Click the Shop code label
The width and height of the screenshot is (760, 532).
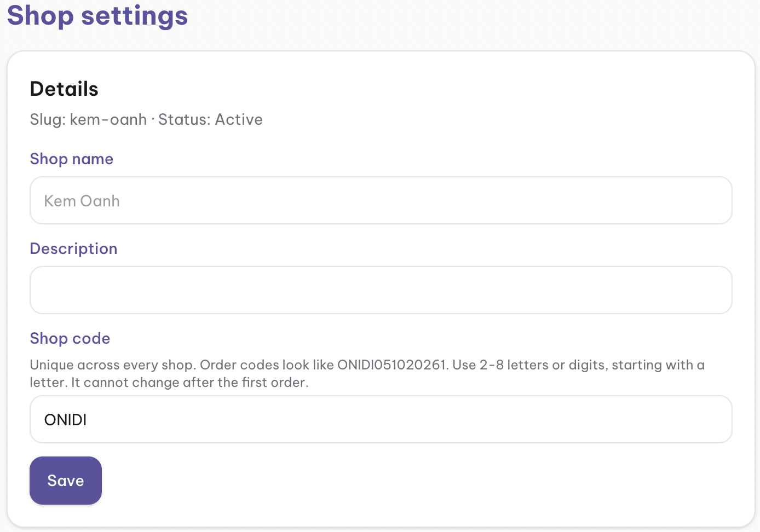point(70,338)
